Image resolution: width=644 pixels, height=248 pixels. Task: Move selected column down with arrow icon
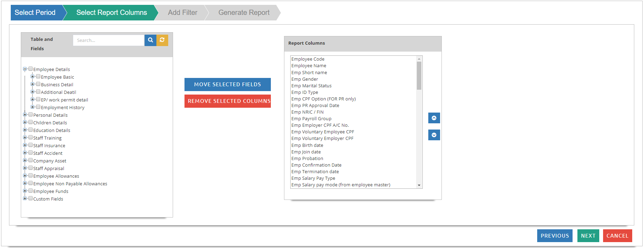[x=434, y=135]
